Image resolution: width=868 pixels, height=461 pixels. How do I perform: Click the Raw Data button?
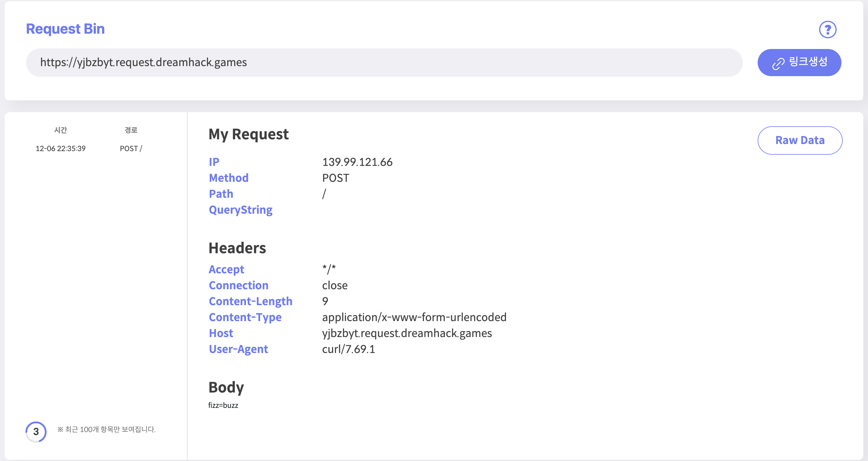coord(800,140)
